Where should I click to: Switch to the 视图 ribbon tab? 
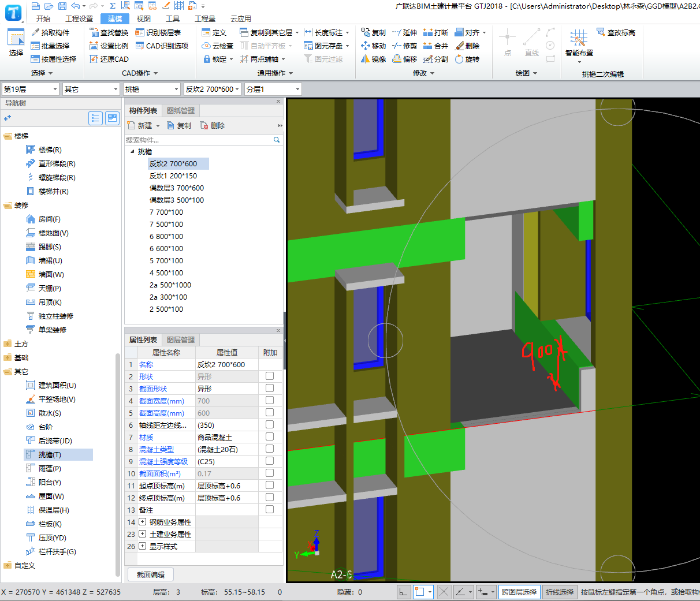click(x=144, y=19)
